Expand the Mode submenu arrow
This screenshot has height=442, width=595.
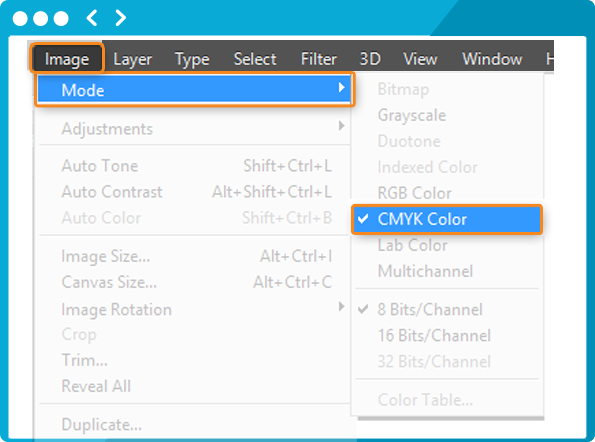click(342, 88)
